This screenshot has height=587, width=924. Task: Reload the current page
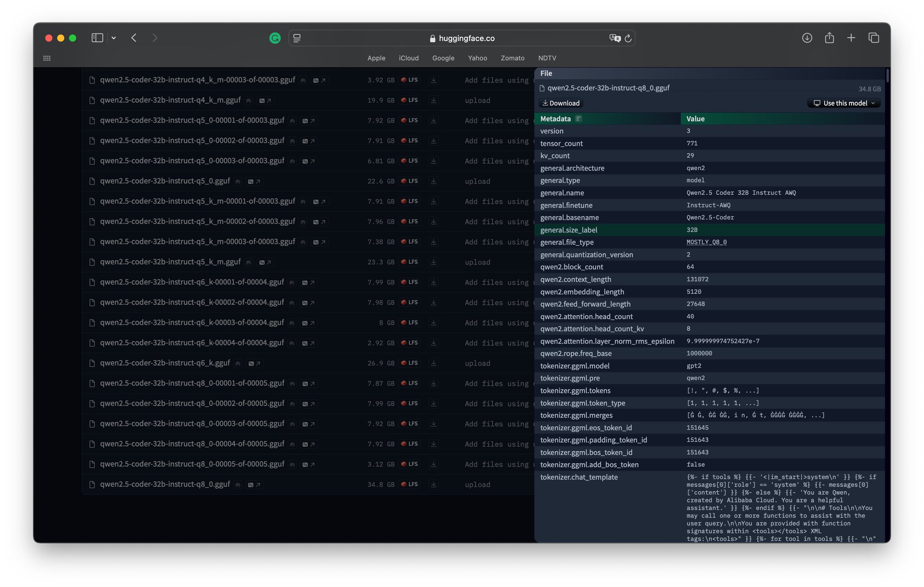tap(628, 38)
